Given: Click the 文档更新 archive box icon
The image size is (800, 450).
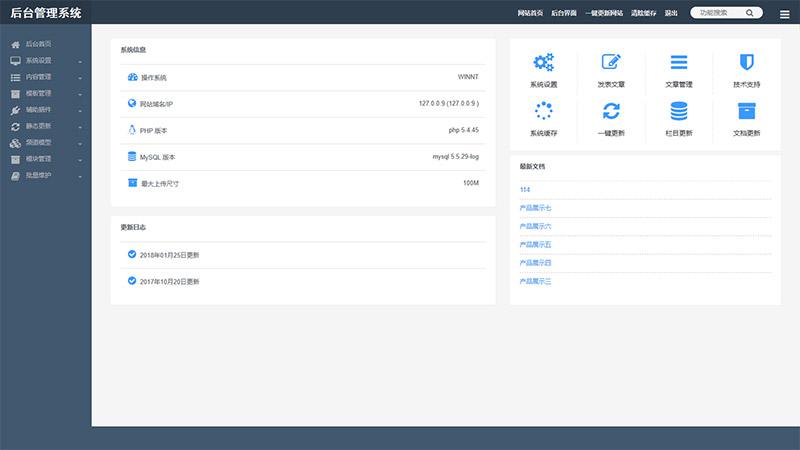Looking at the screenshot, I should [746, 111].
